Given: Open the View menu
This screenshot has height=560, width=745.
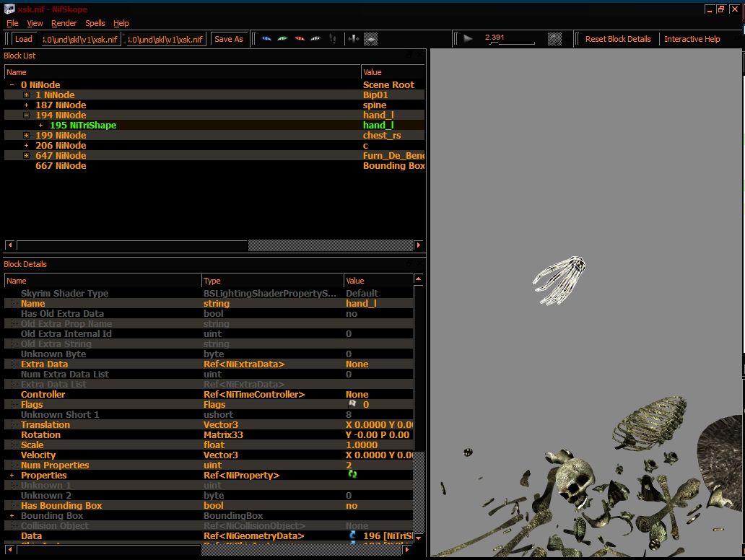Looking at the screenshot, I should [35, 23].
